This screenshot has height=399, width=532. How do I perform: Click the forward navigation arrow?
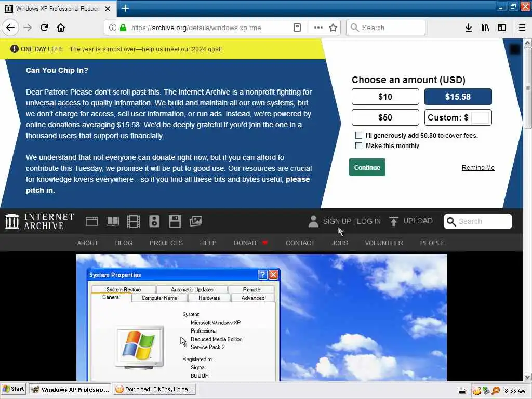point(28,28)
